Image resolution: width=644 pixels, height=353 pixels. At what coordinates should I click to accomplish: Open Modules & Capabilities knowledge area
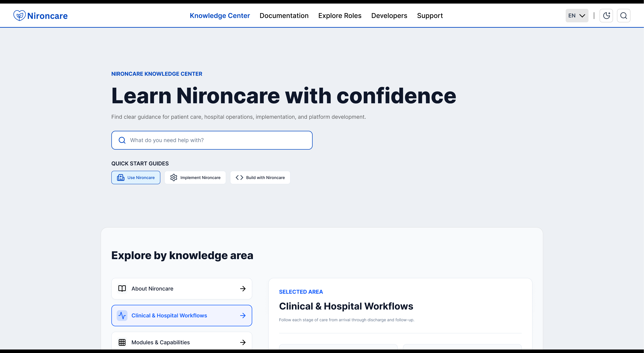[182, 341]
